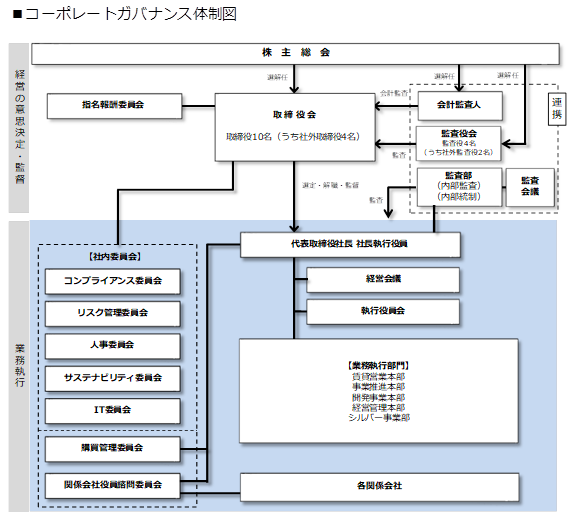This screenshot has width=569, height=513.
Task: Select the 取締役会 box
Action: (x=295, y=127)
